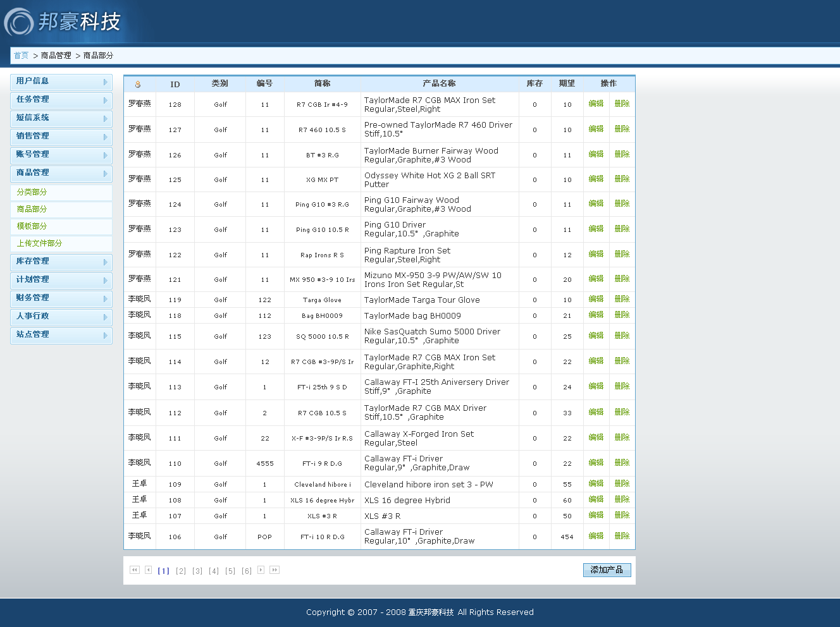Click ID column header
This screenshot has height=627, width=840.
[175, 84]
